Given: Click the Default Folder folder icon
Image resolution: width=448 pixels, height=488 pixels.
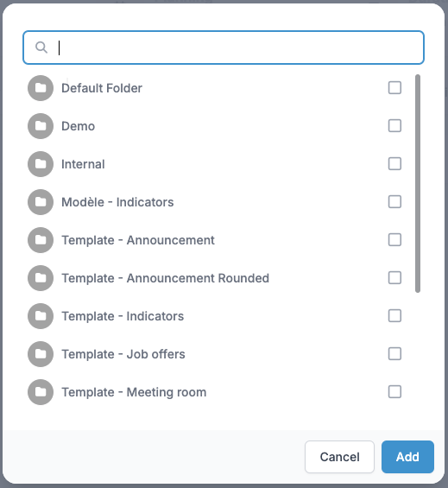Looking at the screenshot, I should coord(41,88).
